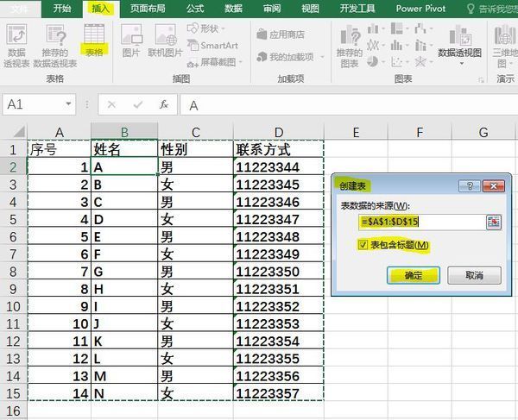Select the cell containing 11223350

click(x=279, y=272)
